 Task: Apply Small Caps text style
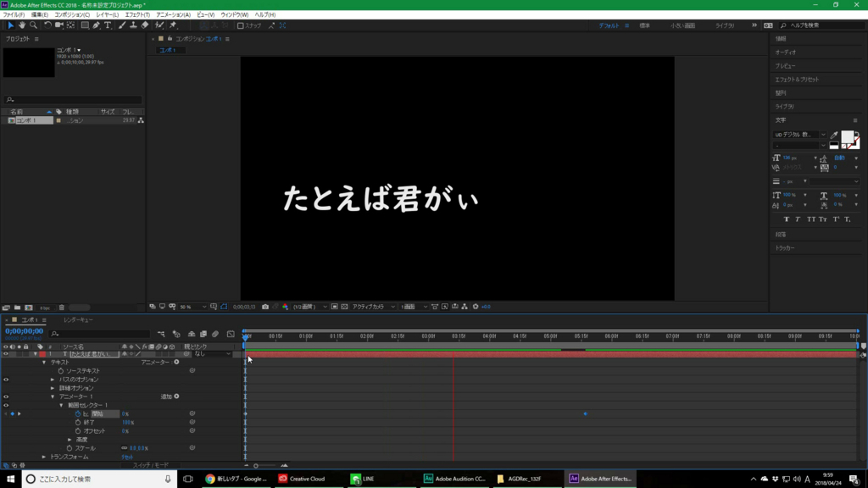coord(823,219)
